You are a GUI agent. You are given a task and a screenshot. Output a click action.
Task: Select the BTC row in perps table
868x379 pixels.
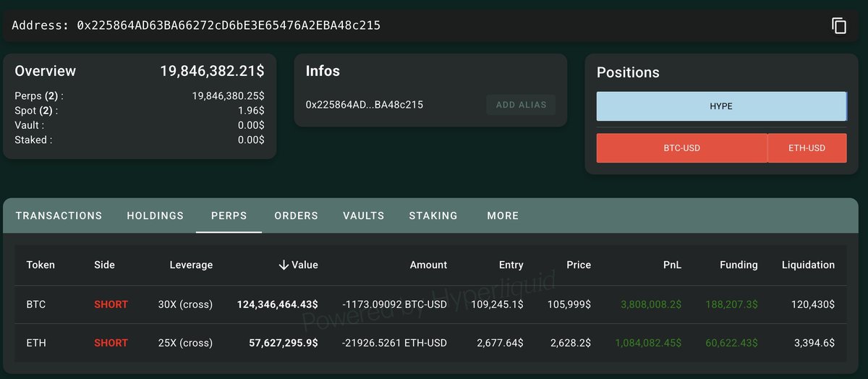430,305
